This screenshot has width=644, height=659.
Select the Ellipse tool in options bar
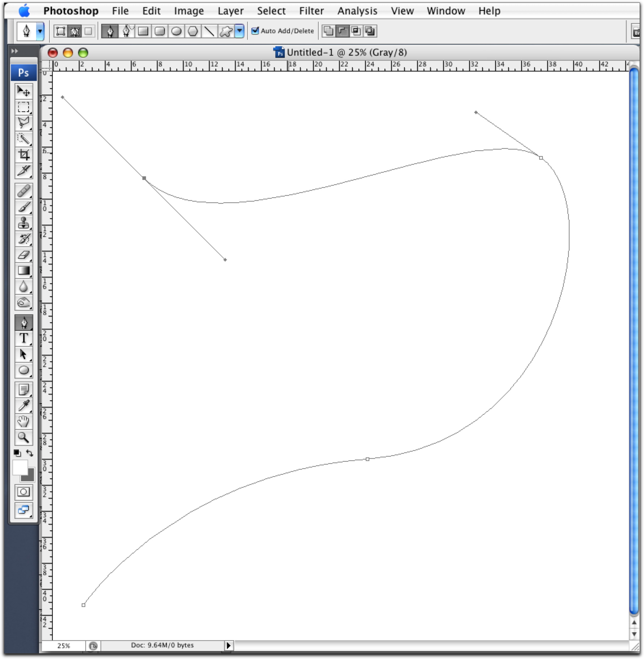tap(176, 31)
